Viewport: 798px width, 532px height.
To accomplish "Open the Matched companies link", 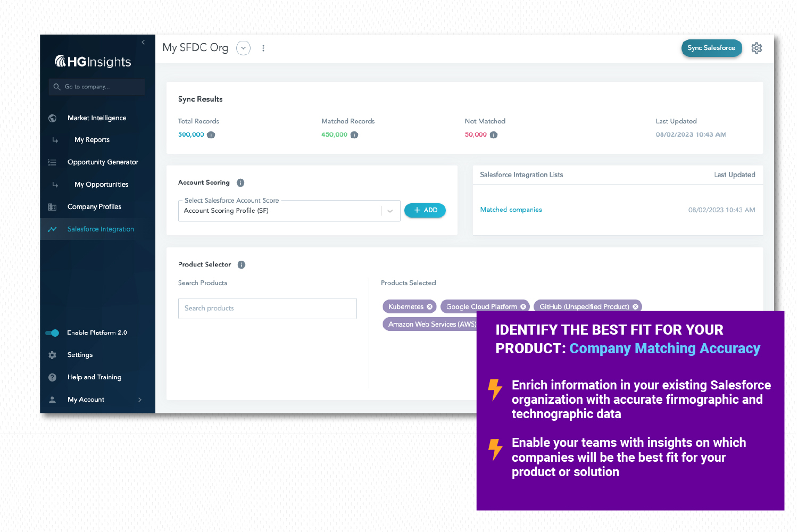I will click(511, 210).
